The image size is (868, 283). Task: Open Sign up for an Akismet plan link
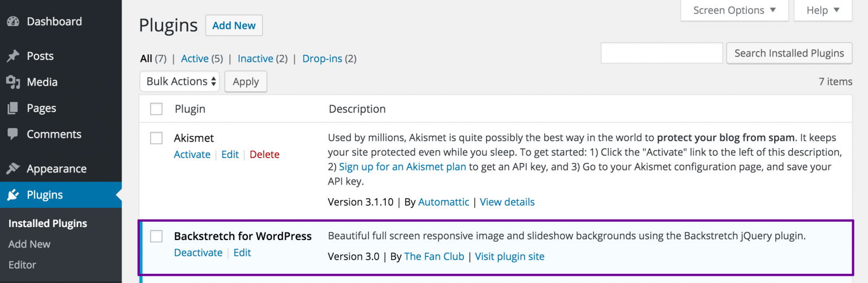tap(403, 167)
